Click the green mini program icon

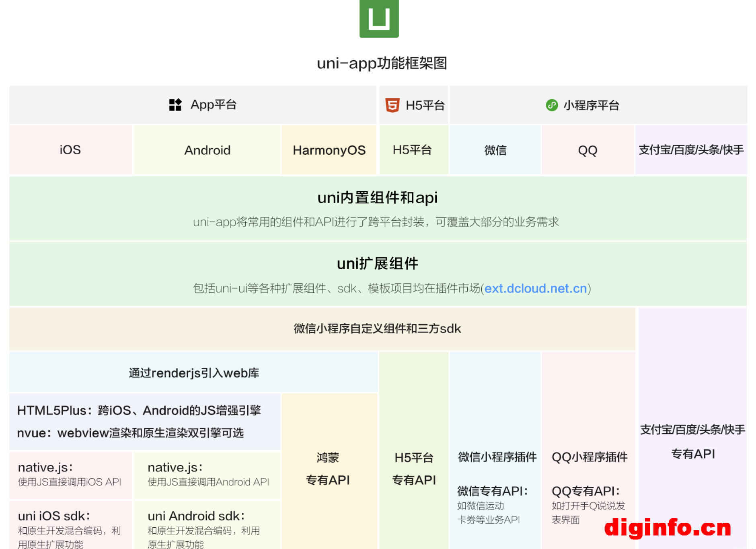[x=552, y=105]
